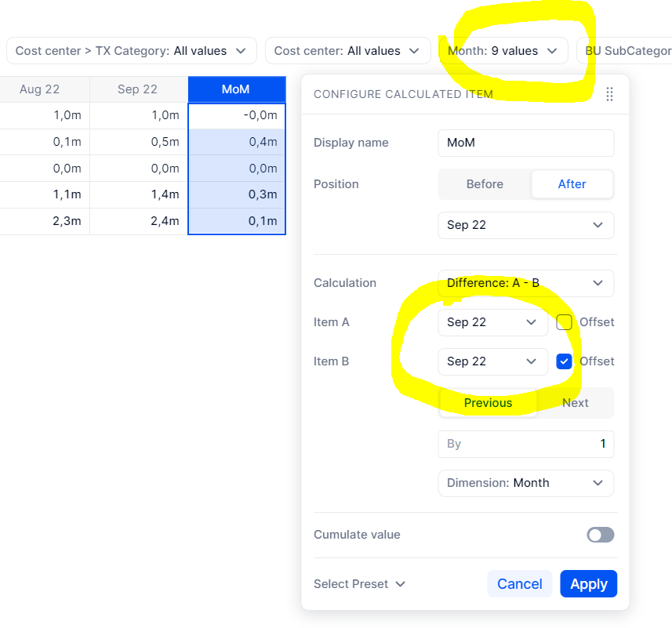This screenshot has width=672, height=628.
Task: Click chevron icon beside Select Preset
Action: coord(400,584)
